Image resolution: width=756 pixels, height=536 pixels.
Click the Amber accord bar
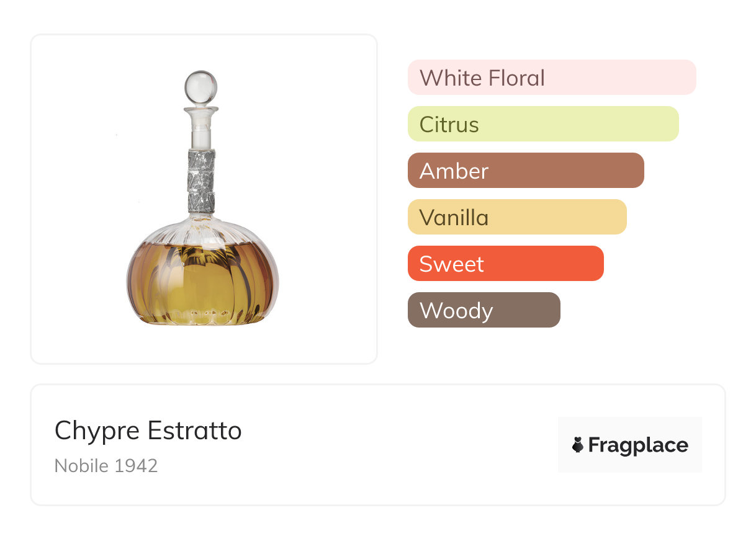[x=525, y=171]
